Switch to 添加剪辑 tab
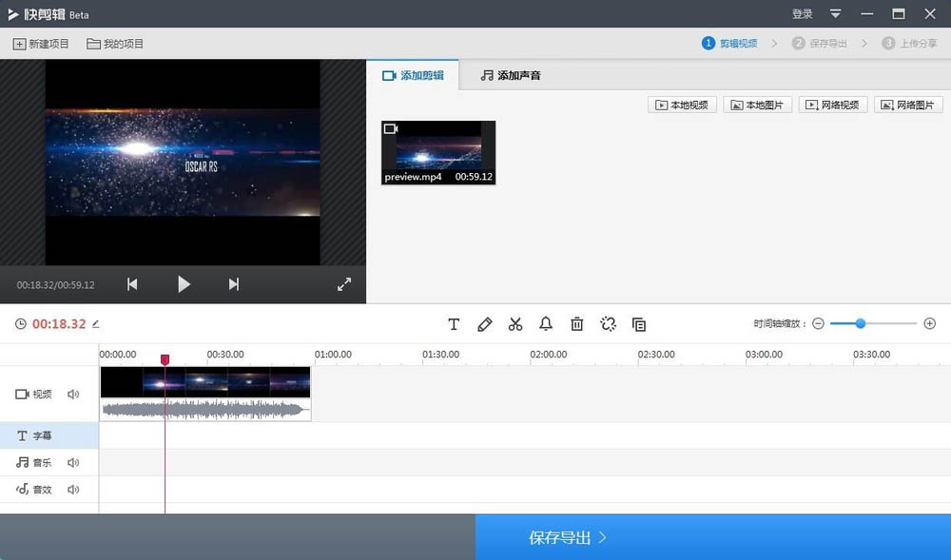This screenshot has height=560, width=951. pos(413,75)
